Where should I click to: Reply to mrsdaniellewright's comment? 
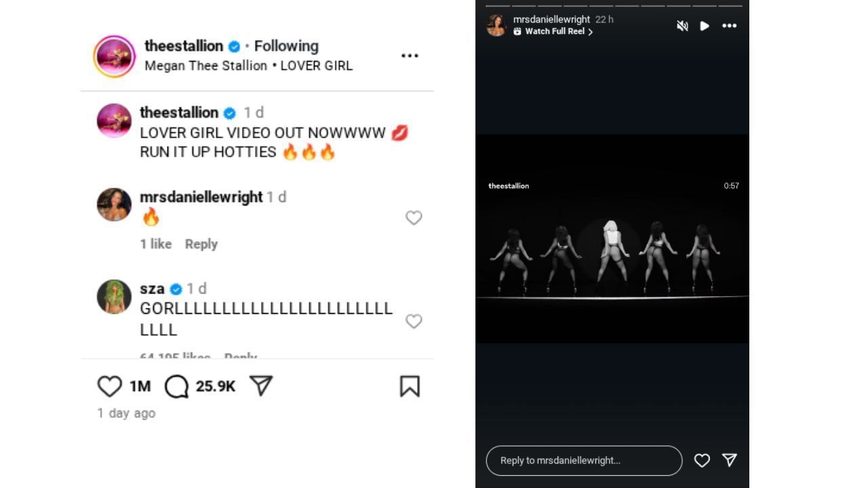tap(201, 244)
